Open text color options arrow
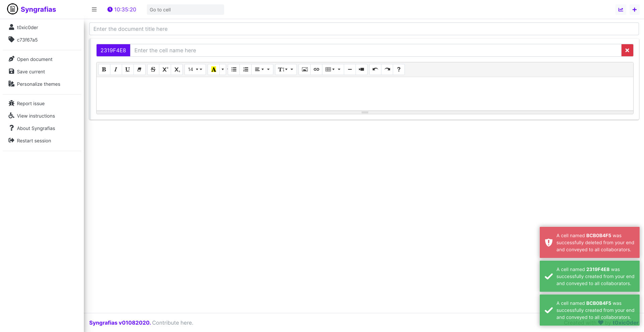The width and height of the screenshot is (644, 332). click(223, 69)
